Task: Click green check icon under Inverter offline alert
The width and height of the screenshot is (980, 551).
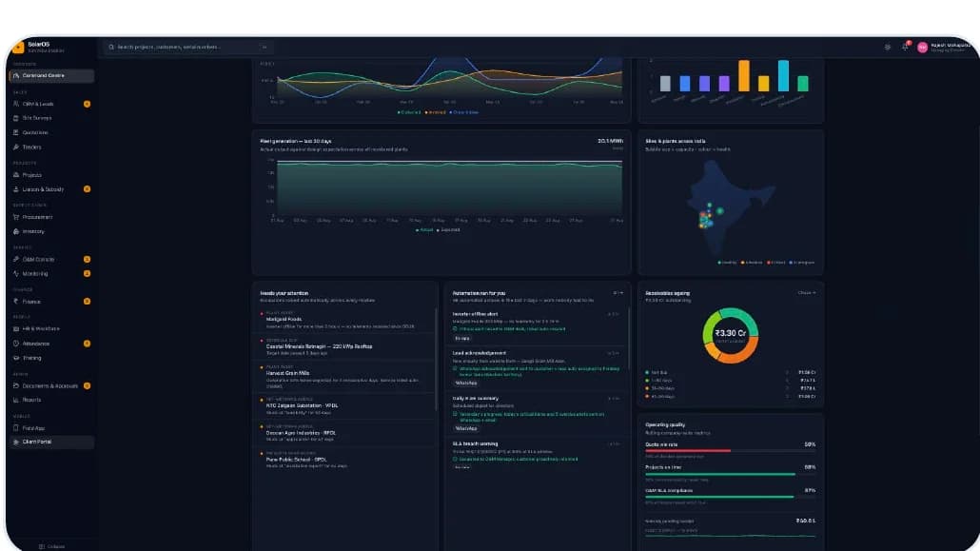Action: point(455,329)
